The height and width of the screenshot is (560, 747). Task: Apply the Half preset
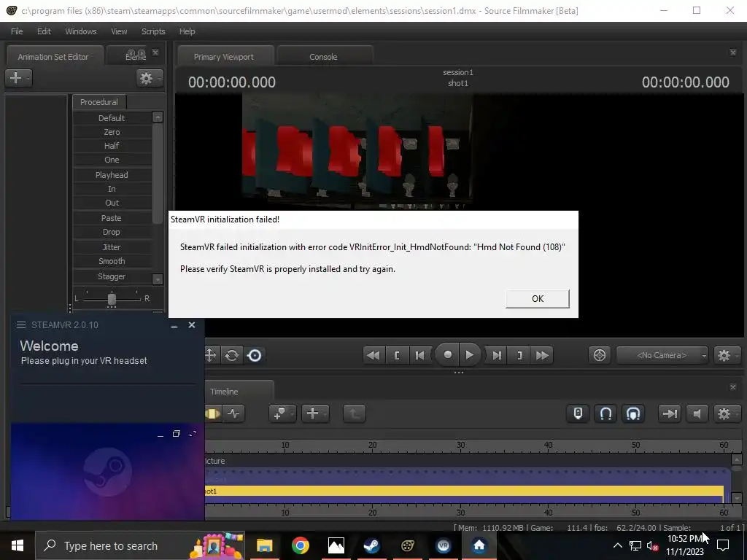[112, 146]
